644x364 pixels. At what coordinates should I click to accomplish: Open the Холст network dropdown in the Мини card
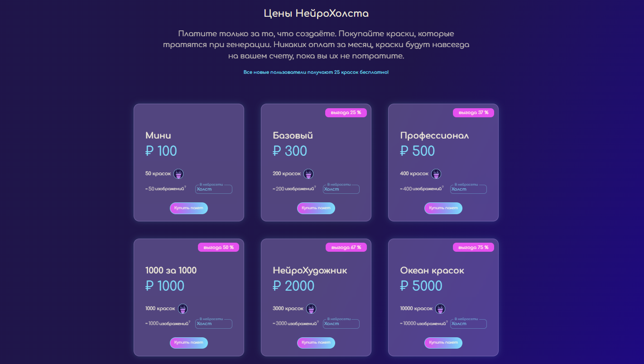pos(214,189)
